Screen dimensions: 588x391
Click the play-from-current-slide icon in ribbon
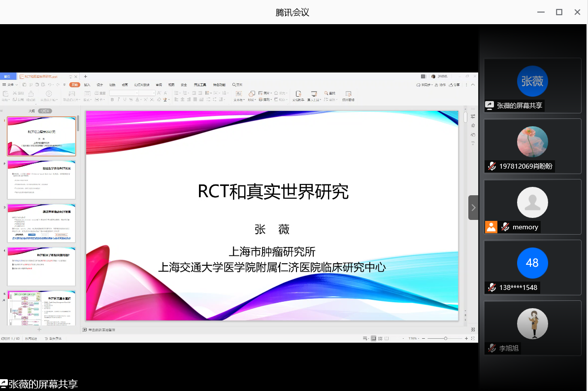point(48,94)
